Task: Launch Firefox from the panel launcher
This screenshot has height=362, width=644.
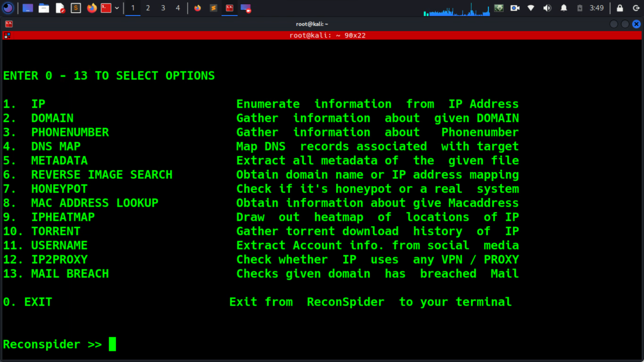Action: (x=91, y=8)
